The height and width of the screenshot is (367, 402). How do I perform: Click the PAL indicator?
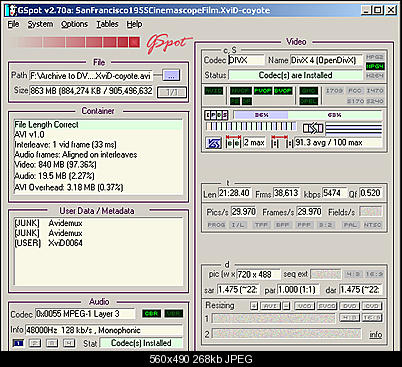[350, 225]
